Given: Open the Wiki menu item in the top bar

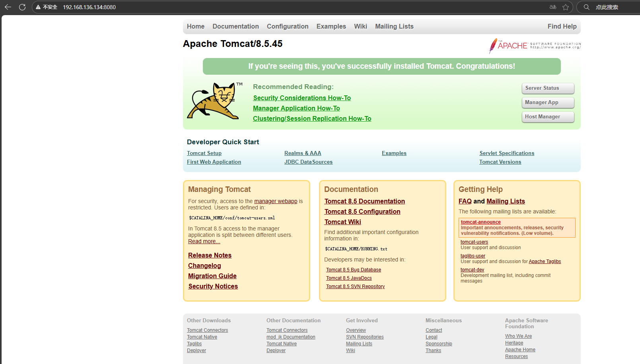Looking at the screenshot, I should point(360,26).
